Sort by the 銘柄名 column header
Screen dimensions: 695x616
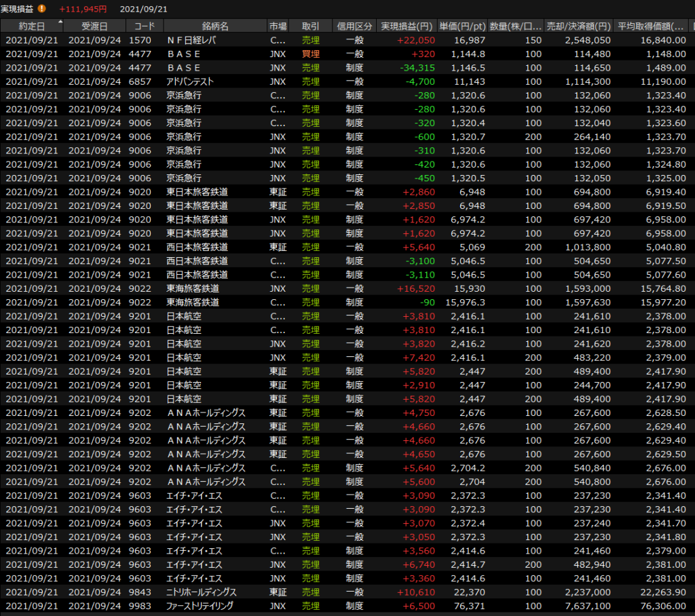(x=215, y=26)
